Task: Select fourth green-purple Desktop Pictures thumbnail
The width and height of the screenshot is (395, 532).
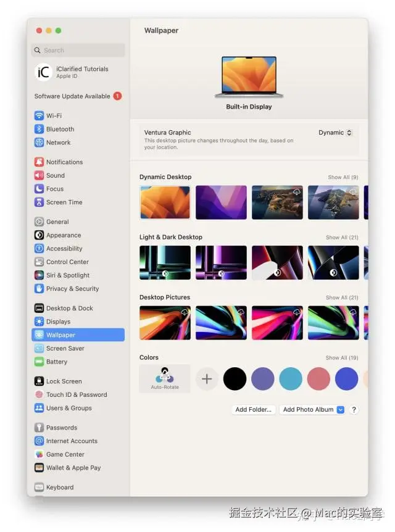Action: (333, 323)
